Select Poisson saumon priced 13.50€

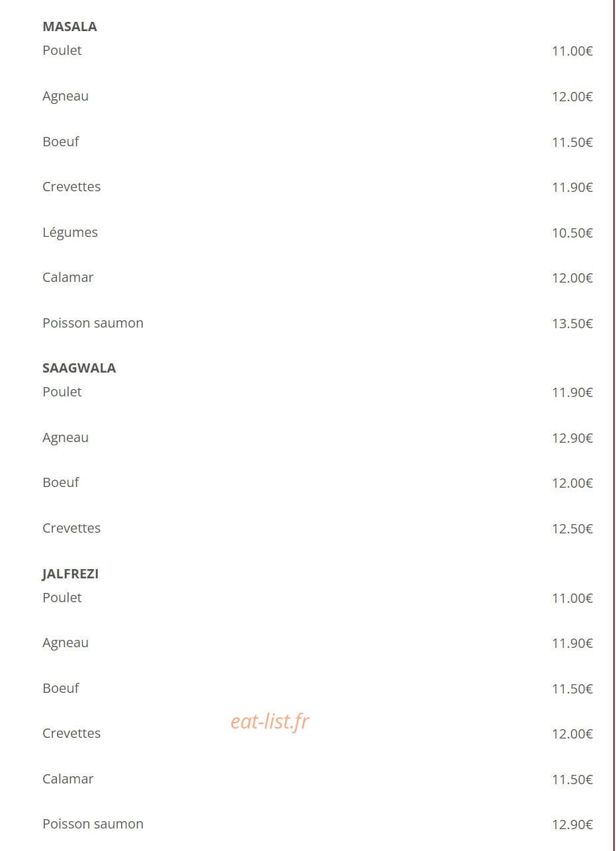click(93, 323)
